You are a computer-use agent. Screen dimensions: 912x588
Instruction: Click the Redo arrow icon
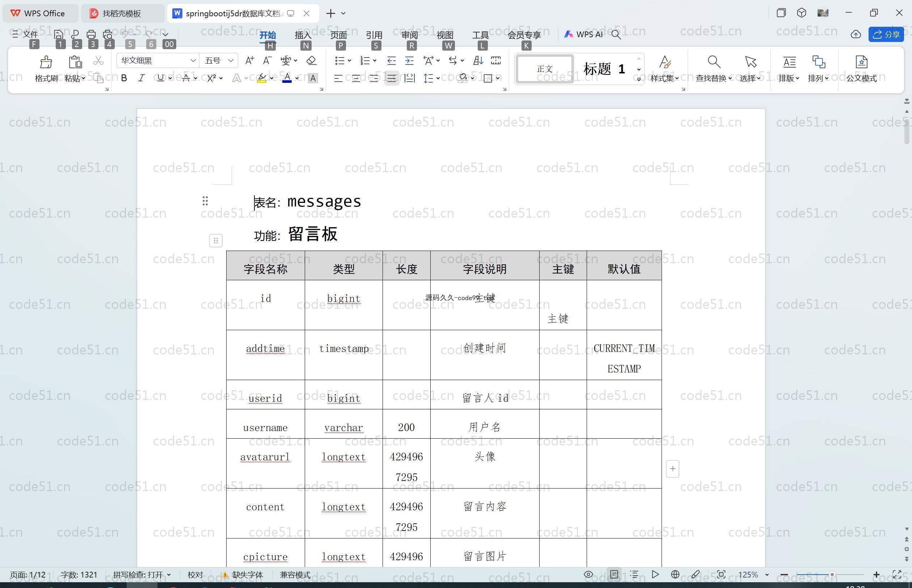(x=149, y=34)
